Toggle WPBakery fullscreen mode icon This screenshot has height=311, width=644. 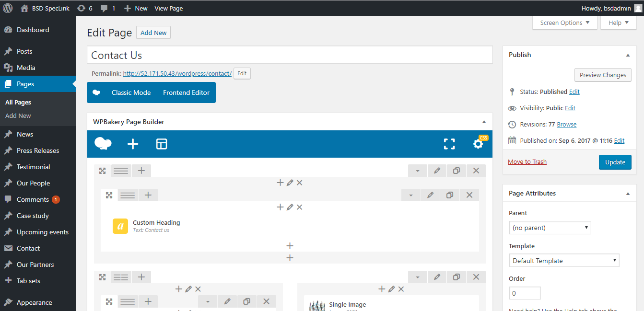point(449,144)
